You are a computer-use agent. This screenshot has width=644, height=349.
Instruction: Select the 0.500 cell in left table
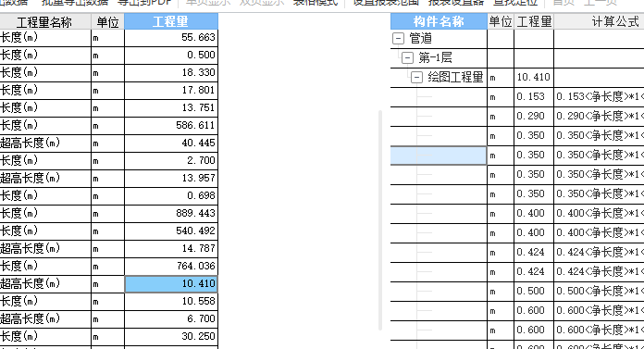(171, 56)
